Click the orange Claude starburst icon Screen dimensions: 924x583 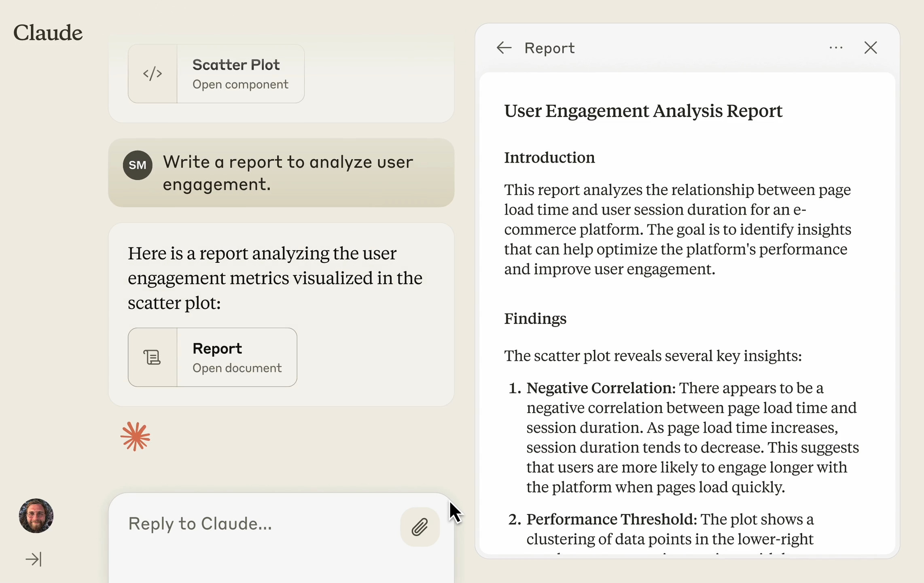pos(135,436)
